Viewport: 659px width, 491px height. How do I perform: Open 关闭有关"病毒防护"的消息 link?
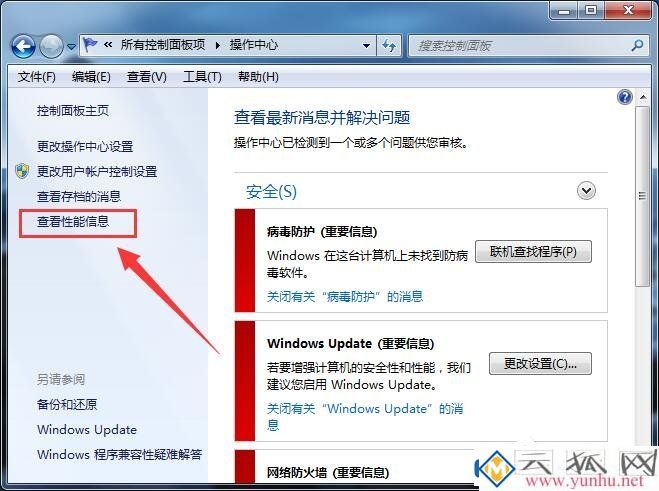[x=345, y=297]
